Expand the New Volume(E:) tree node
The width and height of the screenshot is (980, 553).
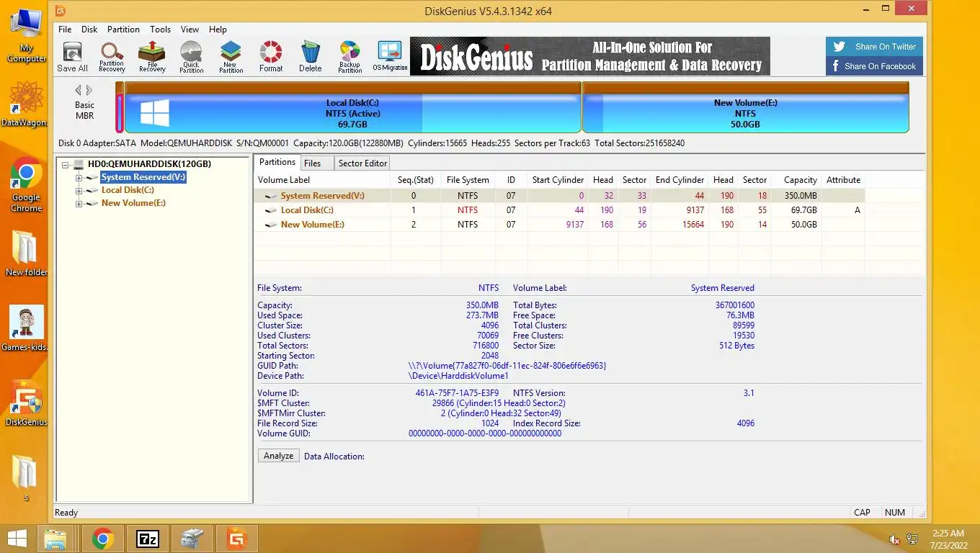[79, 203]
